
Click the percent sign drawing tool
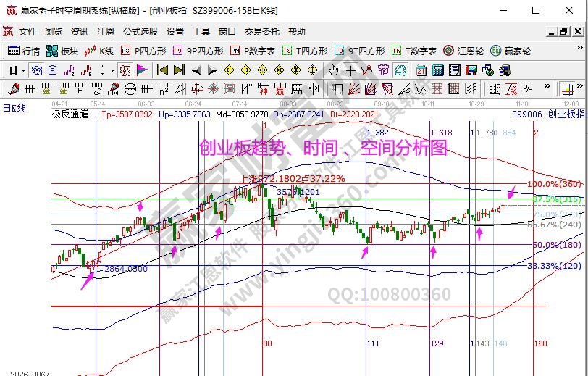click(x=528, y=89)
